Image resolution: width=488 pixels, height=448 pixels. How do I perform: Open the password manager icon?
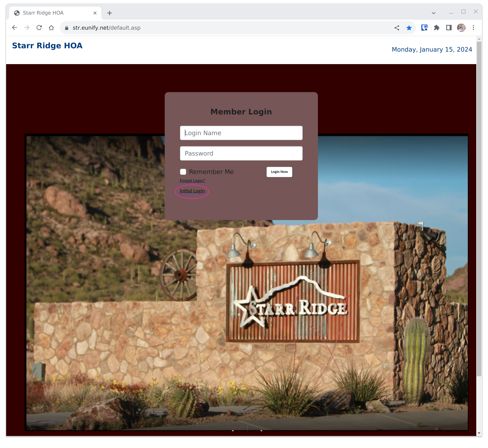click(x=424, y=28)
